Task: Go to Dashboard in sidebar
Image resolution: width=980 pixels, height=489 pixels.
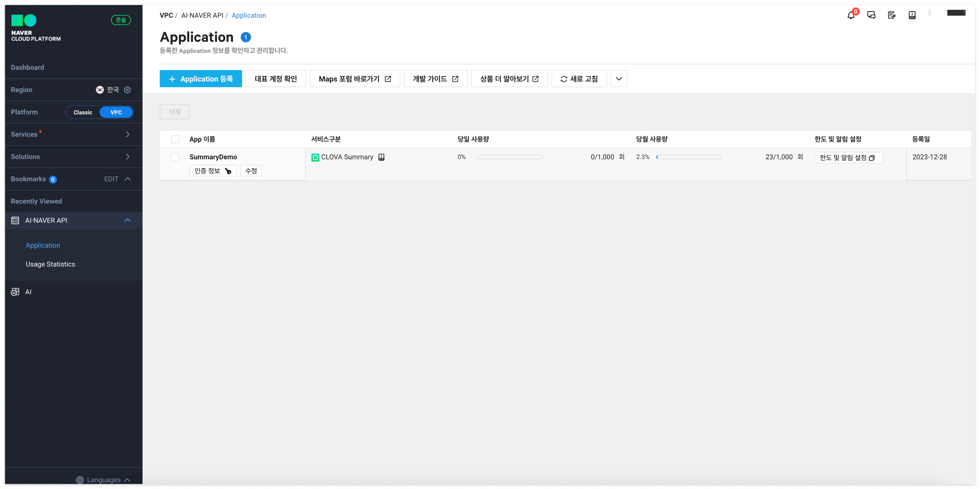Action: pos(27,67)
